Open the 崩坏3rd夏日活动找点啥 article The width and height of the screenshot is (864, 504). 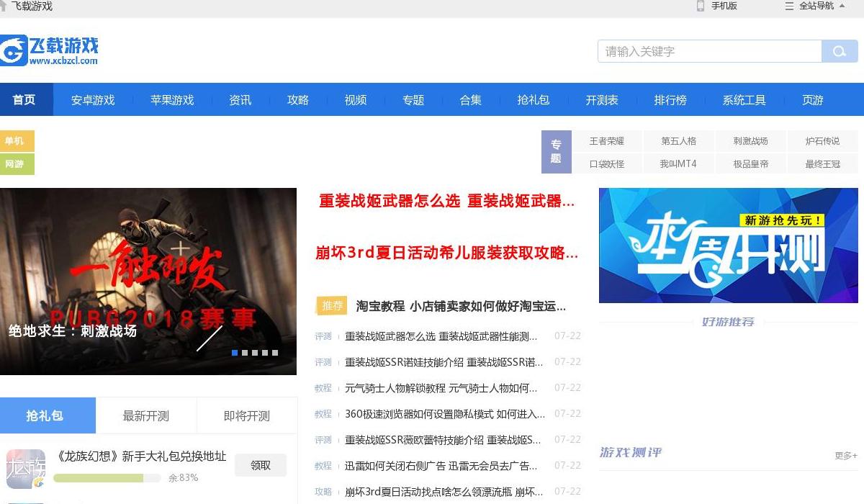tap(444, 492)
